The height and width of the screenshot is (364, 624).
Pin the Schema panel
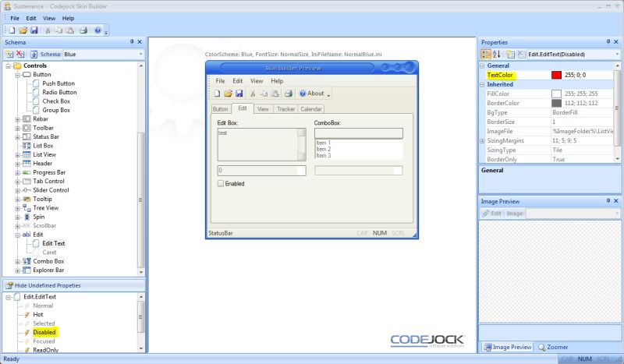132,42
